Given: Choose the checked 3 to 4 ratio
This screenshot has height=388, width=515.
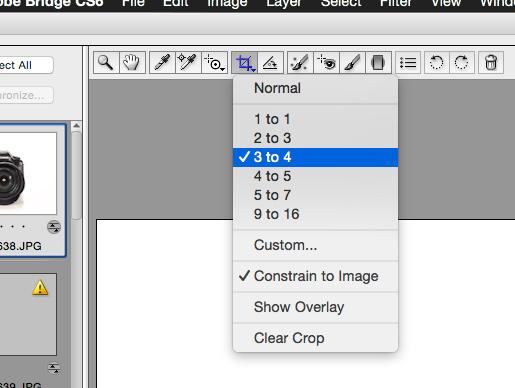Looking at the screenshot, I should 315,157.
